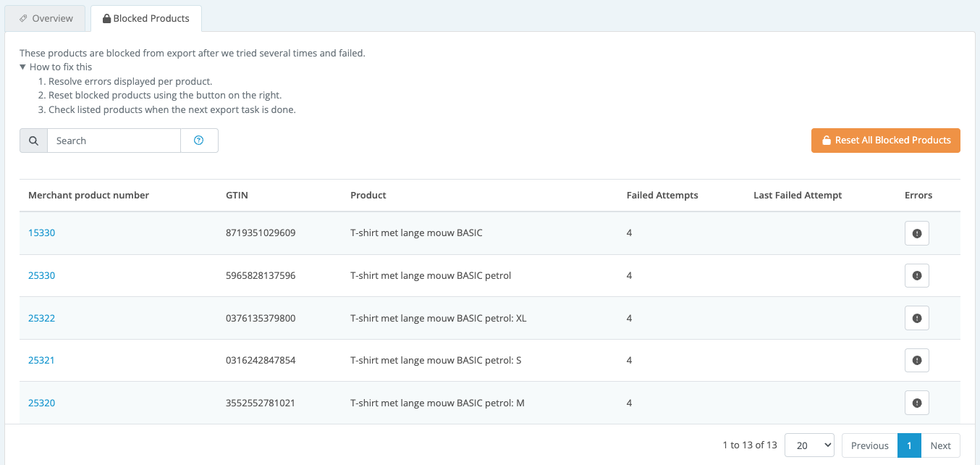The width and height of the screenshot is (980, 465).
Task: Select the Blocked Products tab
Action: tap(146, 18)
